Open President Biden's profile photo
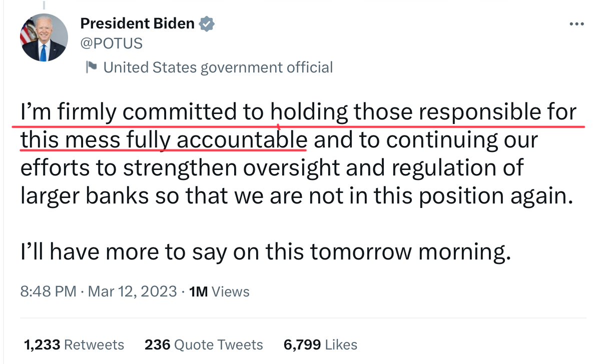This screenshot has height=364, width=597. point(44,37)
